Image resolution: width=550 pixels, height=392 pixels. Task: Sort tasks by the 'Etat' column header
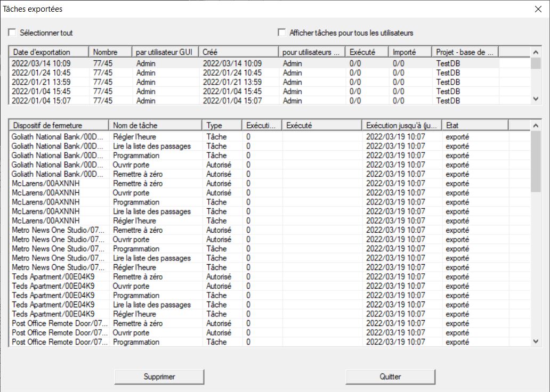474,125
